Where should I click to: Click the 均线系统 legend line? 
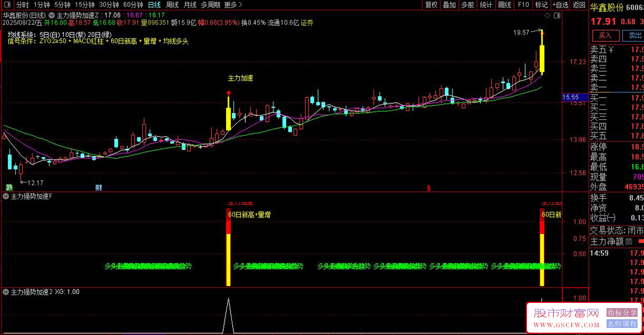click(x=60, y=35)
